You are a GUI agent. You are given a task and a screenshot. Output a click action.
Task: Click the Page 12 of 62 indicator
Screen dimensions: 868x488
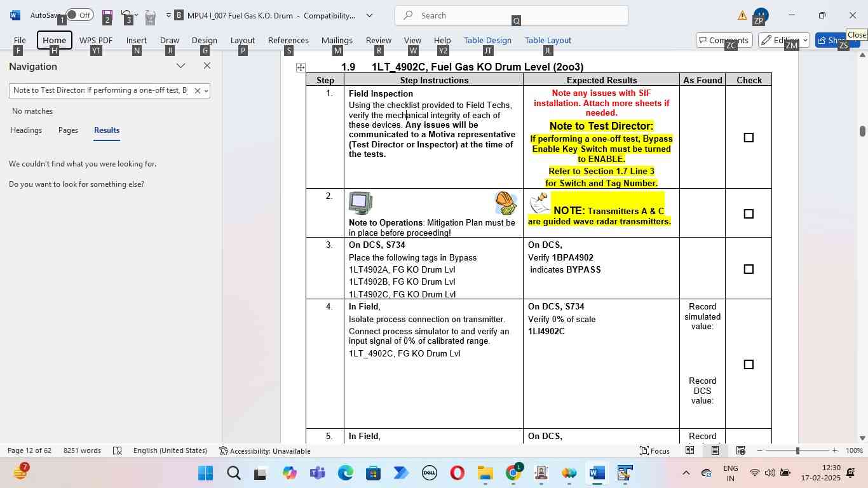tap(29, 451)
